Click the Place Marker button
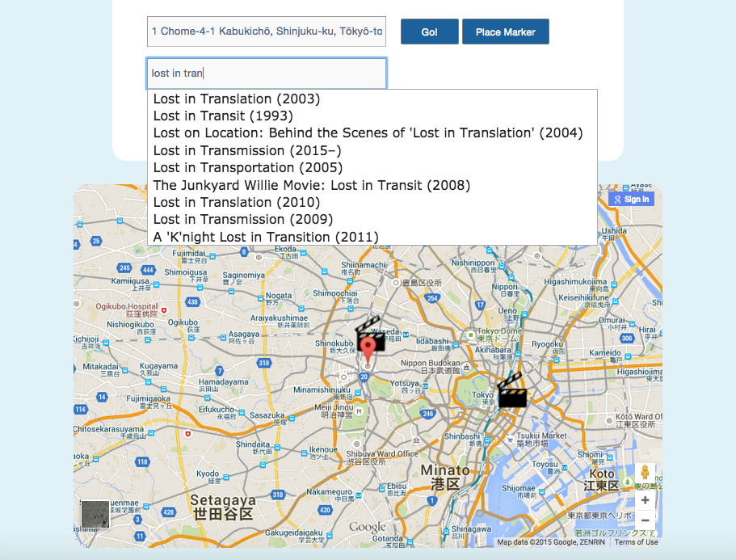 click(x=506, y=32)
